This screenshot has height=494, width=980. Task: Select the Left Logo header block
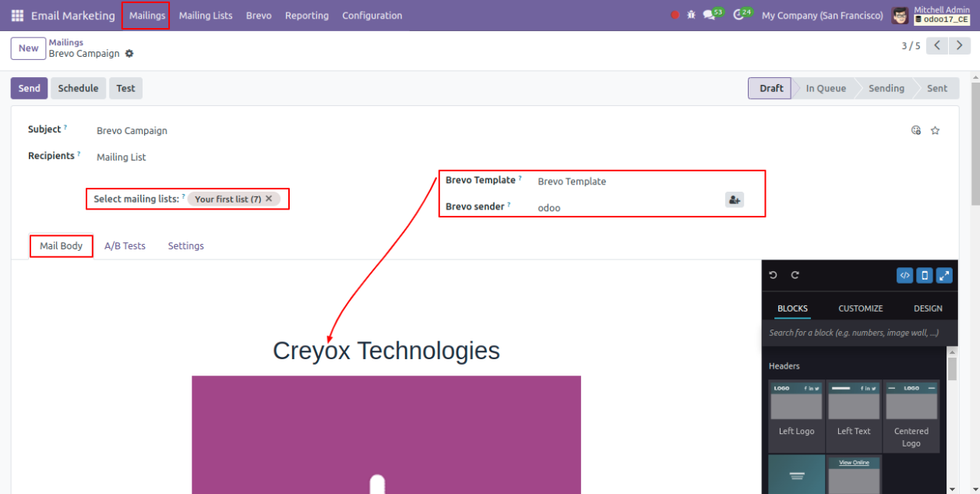pyautogui.click(x=796, y=410)
